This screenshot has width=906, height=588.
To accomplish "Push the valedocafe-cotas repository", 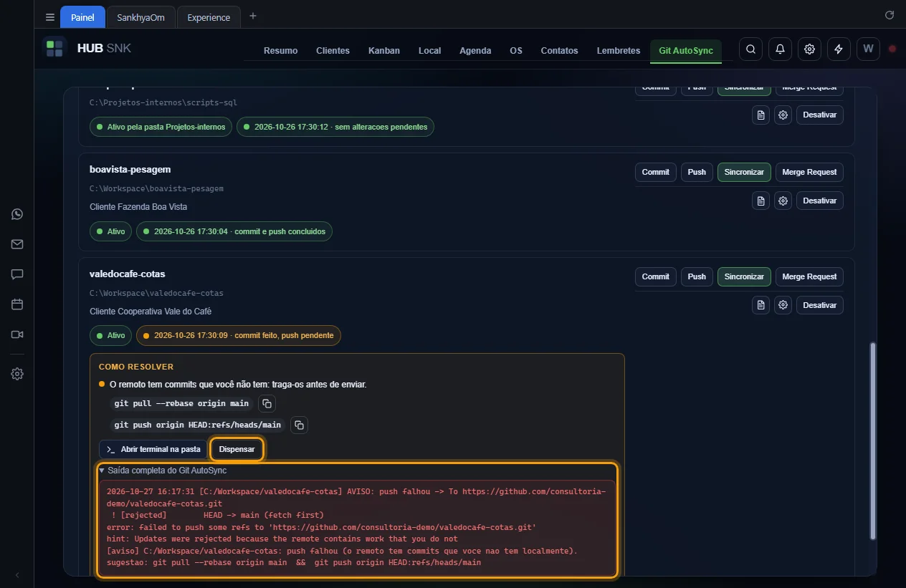I will click(x=697, y=276).
